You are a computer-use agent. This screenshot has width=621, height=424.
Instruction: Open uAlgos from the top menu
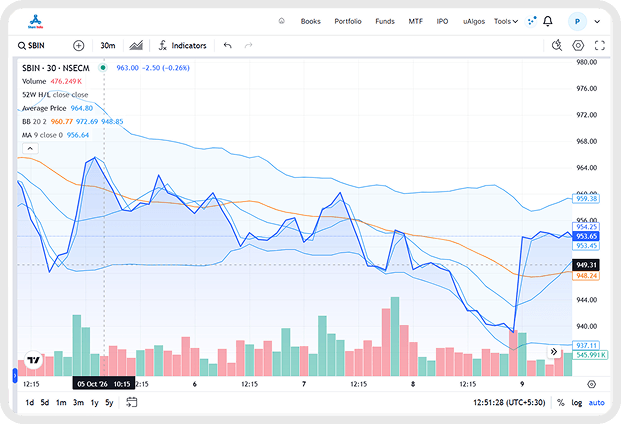[x=474, y=21]
